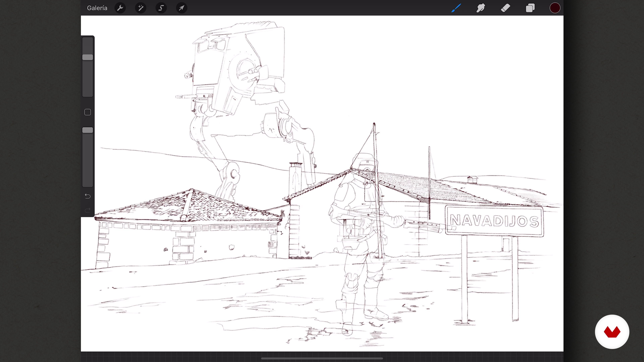The height and width of the screenshot is (362, 644).
Task: Open the Layers panel
Action: point(530,8)
